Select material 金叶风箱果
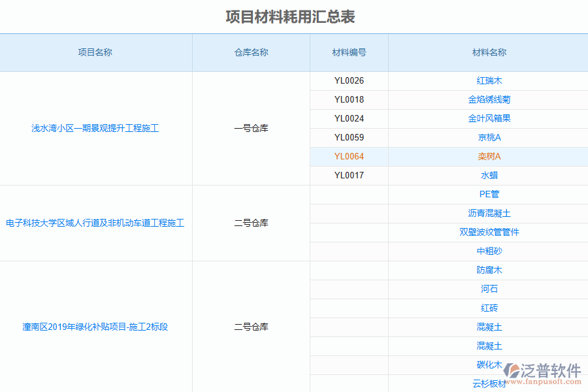 click(489, 118)
